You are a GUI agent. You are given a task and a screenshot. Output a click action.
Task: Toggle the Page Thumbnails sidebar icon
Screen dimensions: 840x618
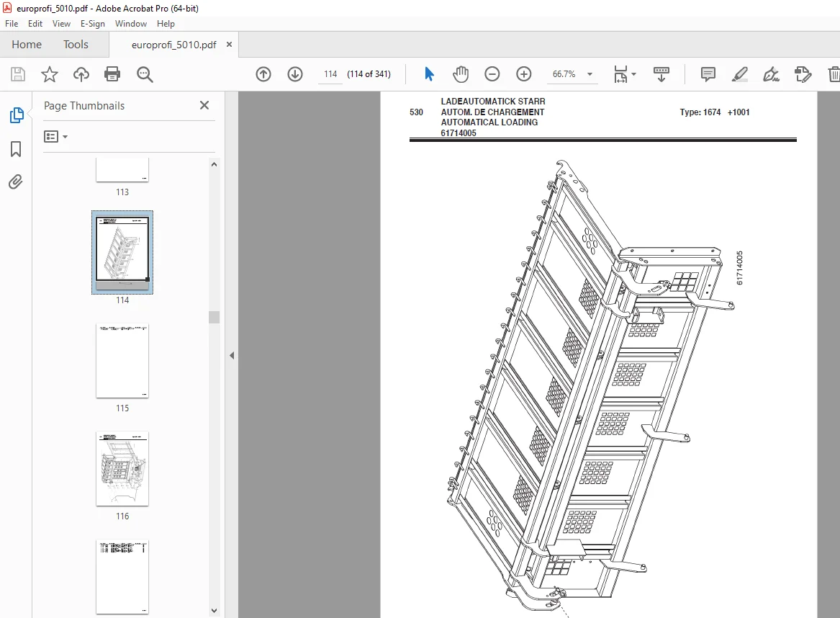(16, 115)
